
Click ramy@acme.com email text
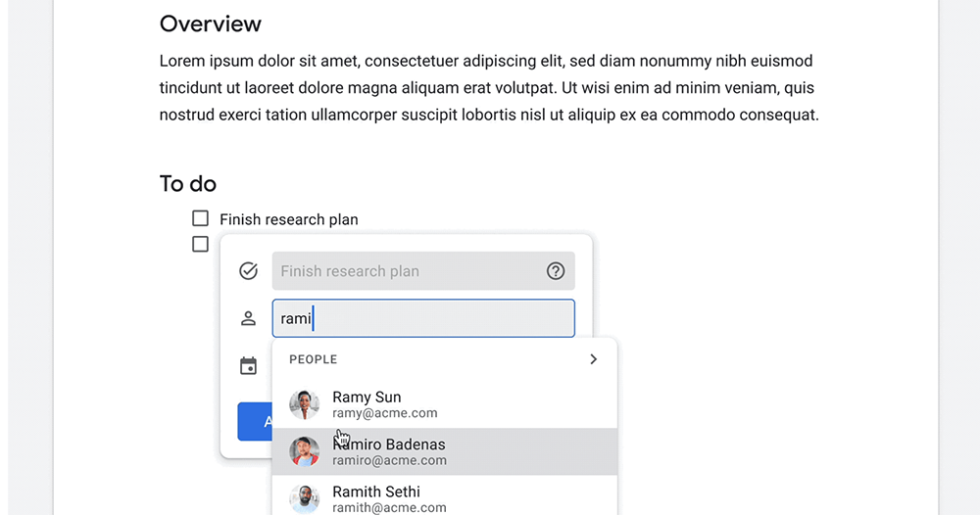tap(385, 413)
